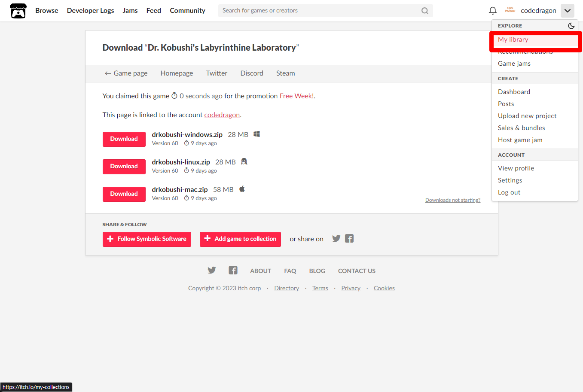Toggle dark mode moon icon
The image size is (583, 392).
point(571,26)
